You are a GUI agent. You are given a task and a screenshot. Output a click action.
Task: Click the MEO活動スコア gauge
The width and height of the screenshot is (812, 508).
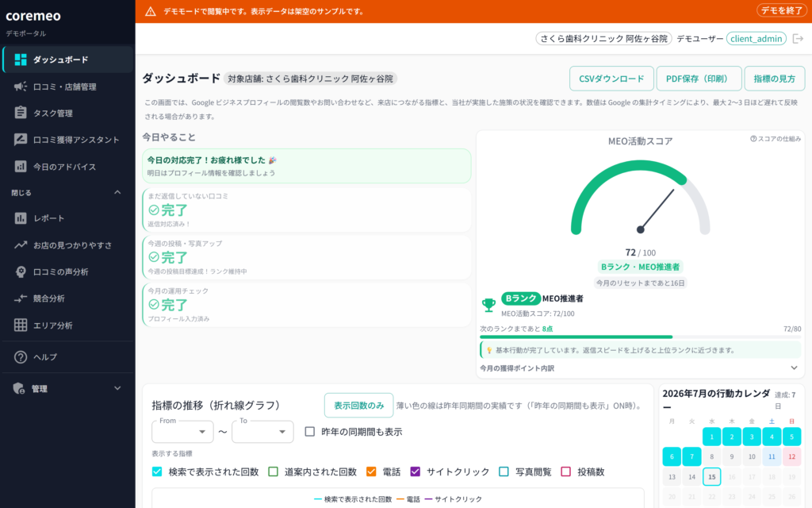(x=640, y=198)
